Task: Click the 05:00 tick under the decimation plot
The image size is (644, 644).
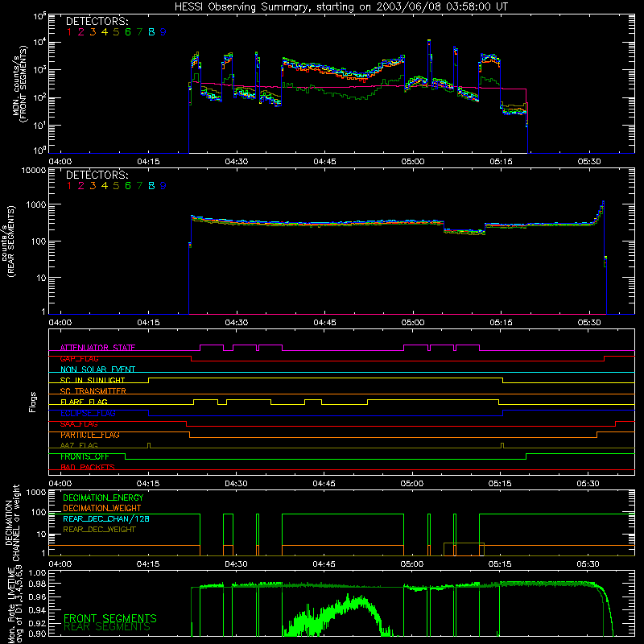Action: [x=412, y=564]
